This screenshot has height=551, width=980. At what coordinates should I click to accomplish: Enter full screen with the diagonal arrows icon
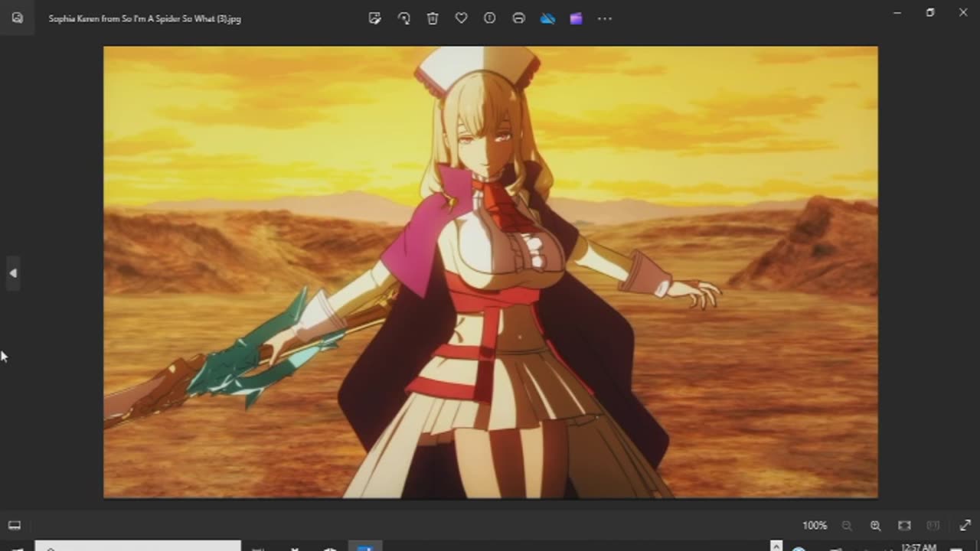tap(965, 526)
